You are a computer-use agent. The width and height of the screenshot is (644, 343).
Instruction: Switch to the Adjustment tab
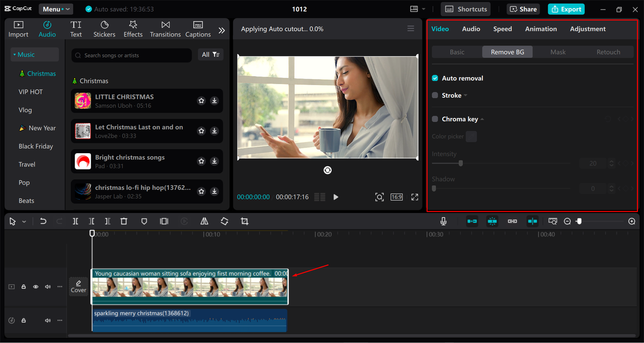click(x=588, y=29)
